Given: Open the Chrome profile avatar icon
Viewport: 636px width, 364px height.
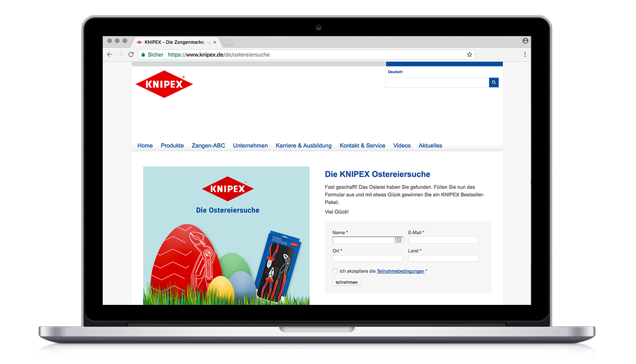Looking at the screenshot, I should click(525, 41).
